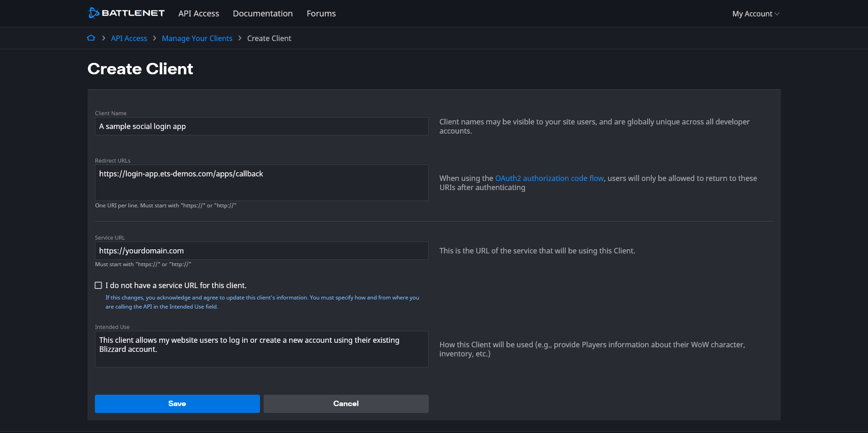
Task: Click the 'One URI per line' hint text
Action: 166,206
